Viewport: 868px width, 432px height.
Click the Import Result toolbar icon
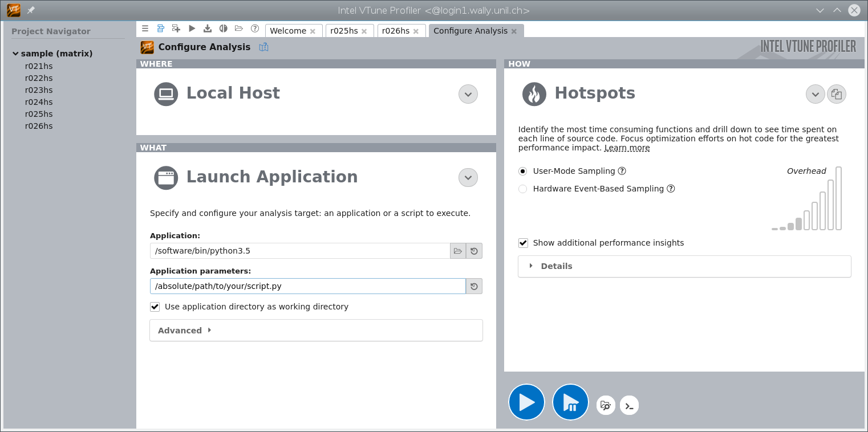point(208,28)
